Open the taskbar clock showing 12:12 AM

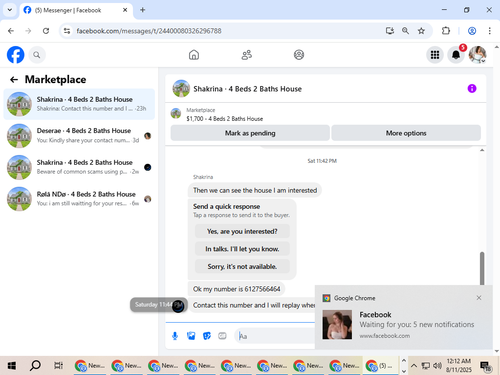pyautogui.click(x=459, y=366)
